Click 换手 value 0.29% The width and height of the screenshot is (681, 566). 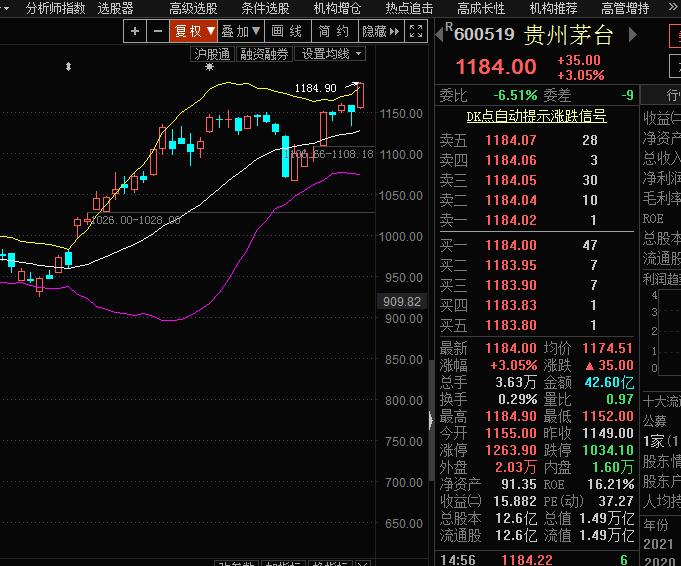(517, 400)
